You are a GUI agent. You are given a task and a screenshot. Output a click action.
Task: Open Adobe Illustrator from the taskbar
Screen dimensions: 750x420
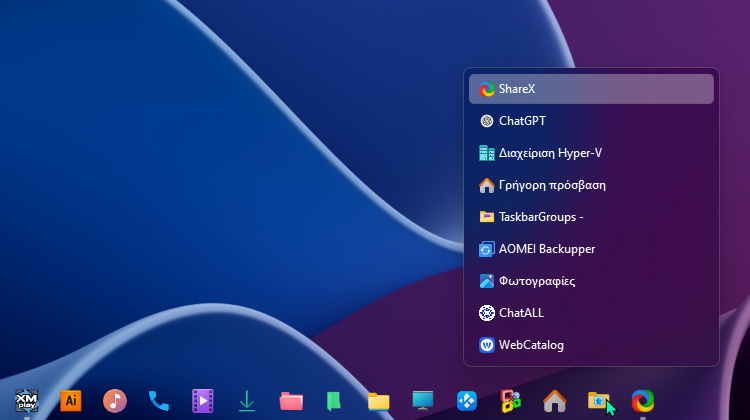click(71, 400)
